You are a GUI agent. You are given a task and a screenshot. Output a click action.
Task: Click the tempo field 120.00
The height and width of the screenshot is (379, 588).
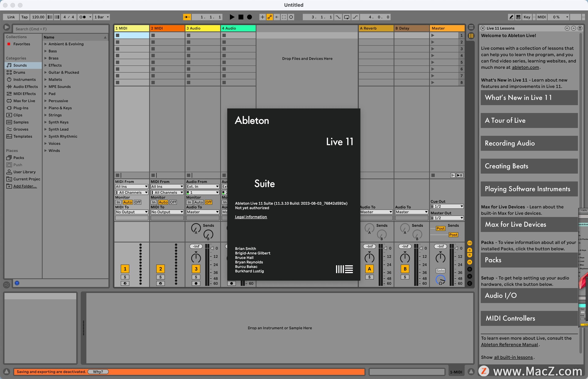point(38,17)
